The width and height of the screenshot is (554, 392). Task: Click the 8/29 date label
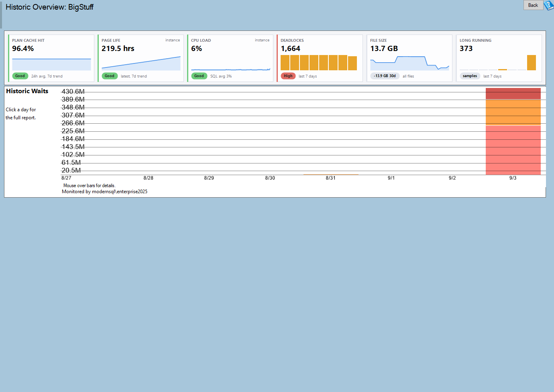(x=209, y=178)
